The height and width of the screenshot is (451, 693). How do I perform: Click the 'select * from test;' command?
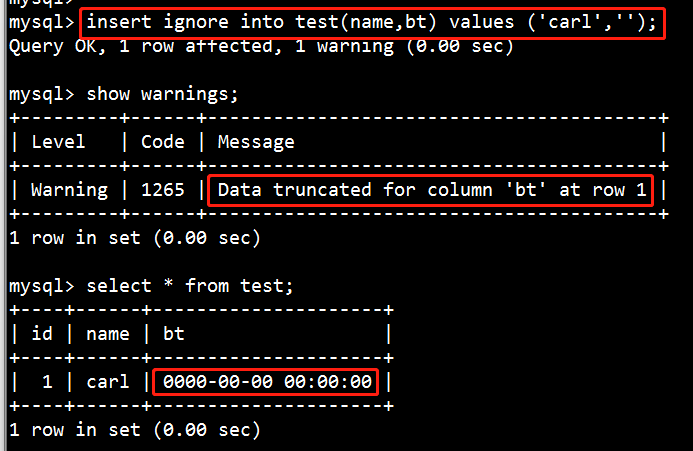tap(190, 286)
